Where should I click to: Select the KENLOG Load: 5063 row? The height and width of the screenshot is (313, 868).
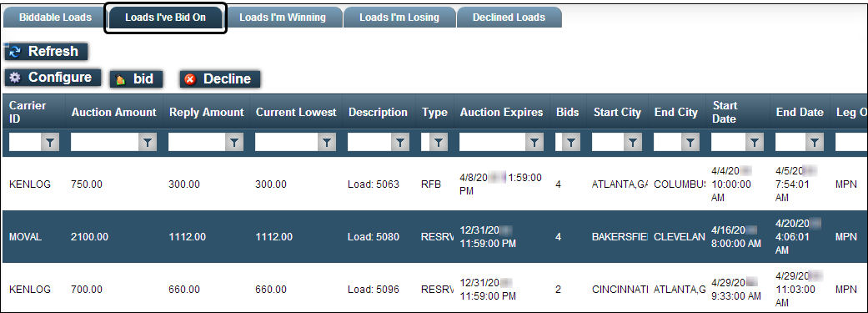point(434,184)
